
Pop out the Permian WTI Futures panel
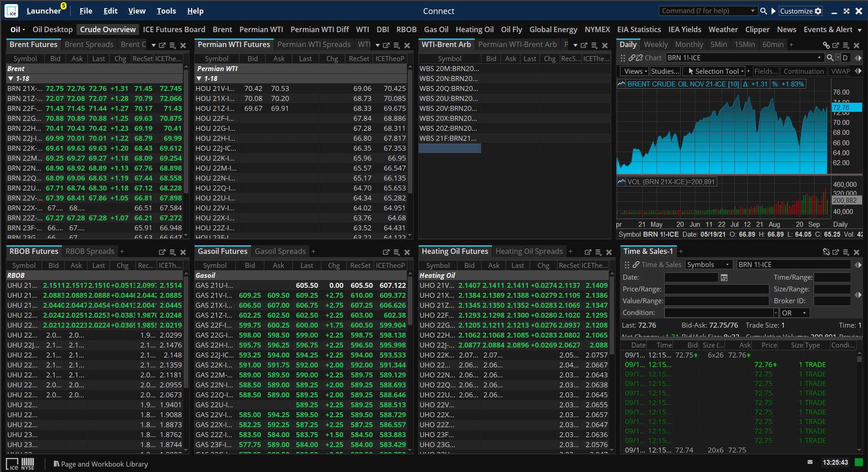(x=386, y=45)
